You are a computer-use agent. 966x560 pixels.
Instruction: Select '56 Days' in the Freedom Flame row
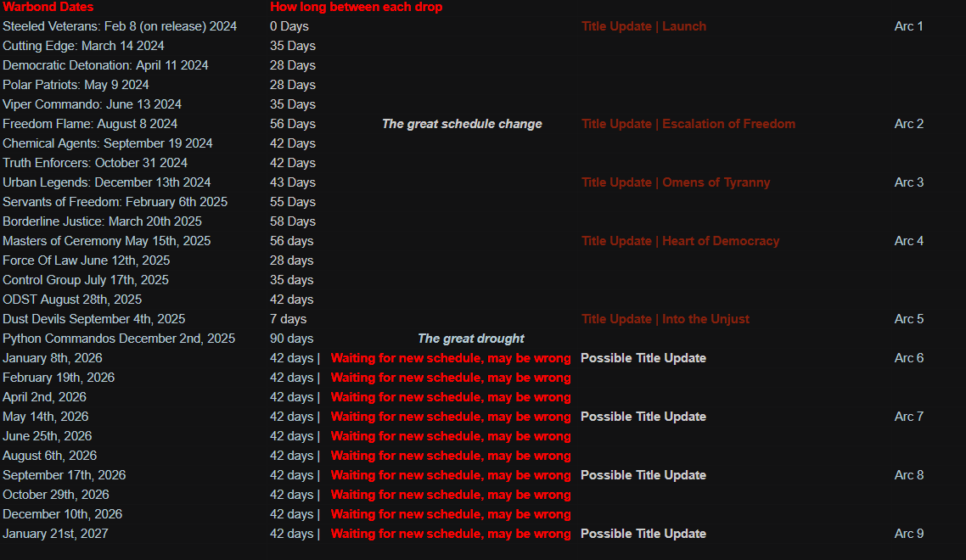tap(293, 124)
